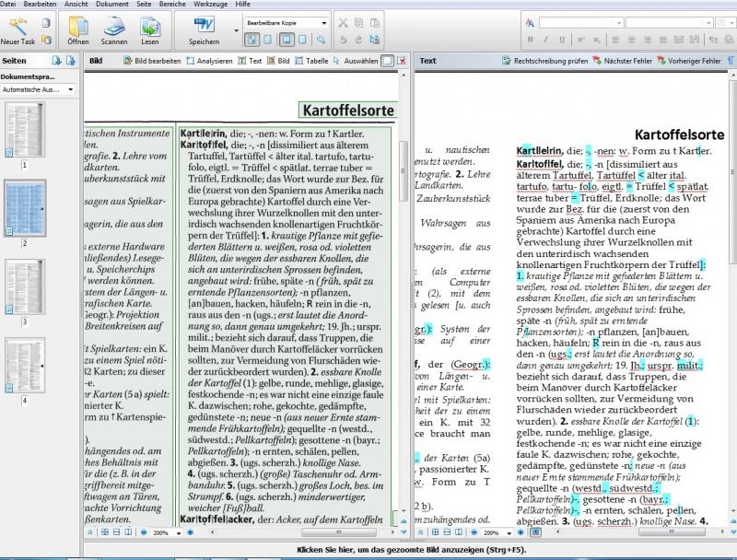Click first page export icon beside Seiten
737x560 pixels.
[x=56, y=61]
